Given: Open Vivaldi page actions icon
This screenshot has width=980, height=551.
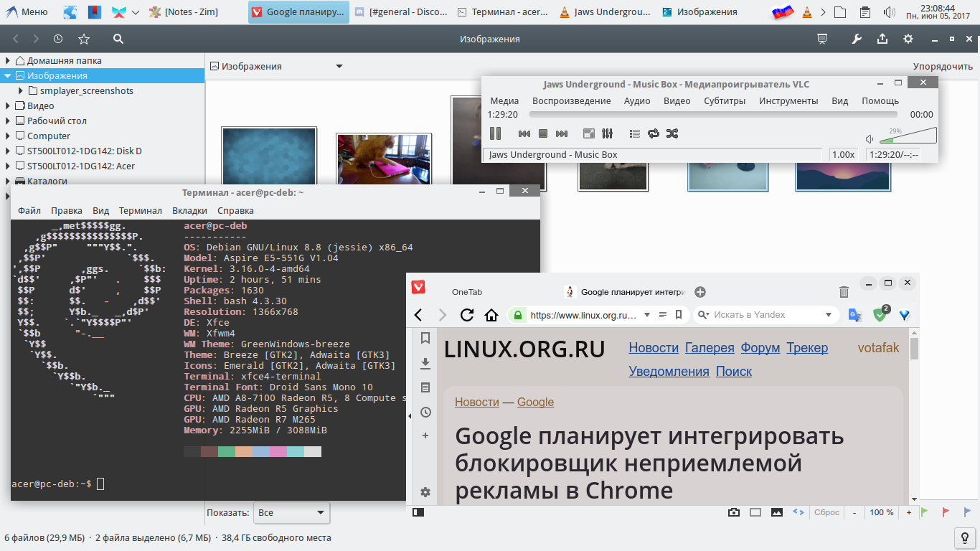Looking at the screenshot, I should 798,512.
